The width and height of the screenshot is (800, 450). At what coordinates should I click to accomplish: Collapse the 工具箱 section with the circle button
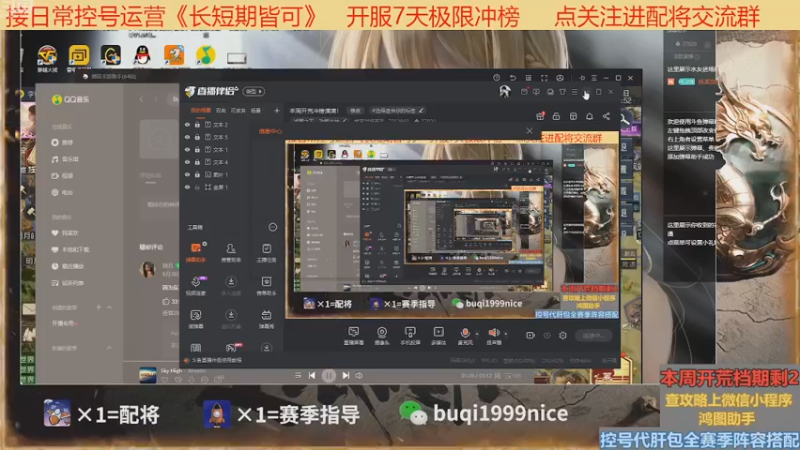click(273, 227)
